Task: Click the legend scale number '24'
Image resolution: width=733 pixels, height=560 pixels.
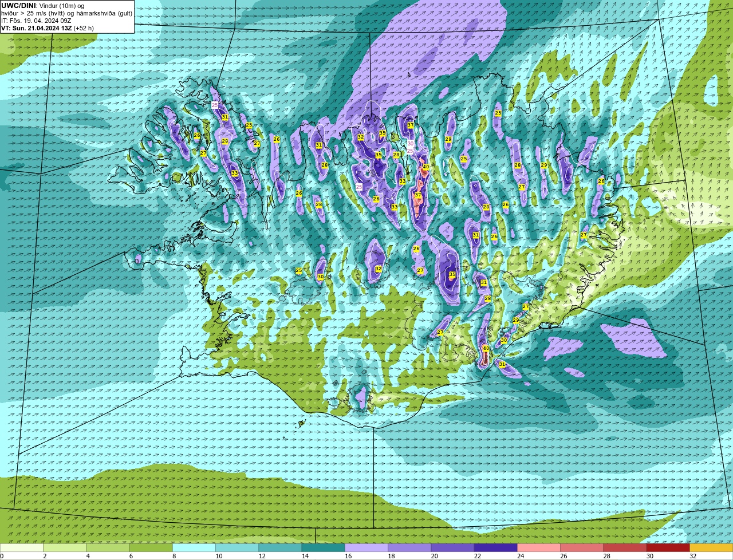Action: (521, 556)
